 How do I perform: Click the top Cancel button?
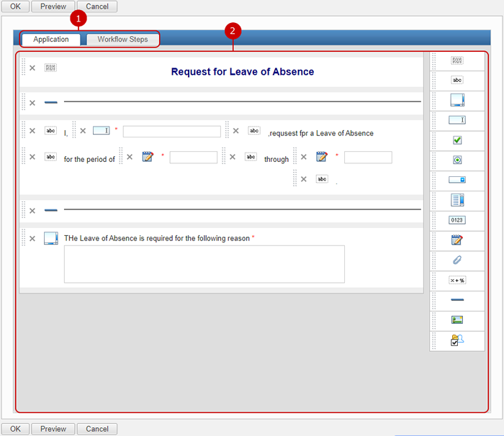[x=97, y=6]
